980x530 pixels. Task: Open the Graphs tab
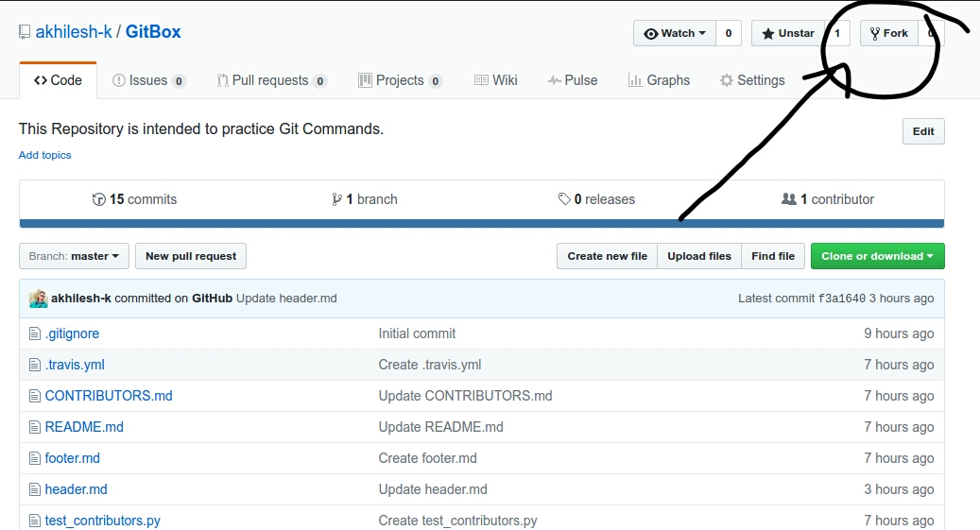click(659, 80)
